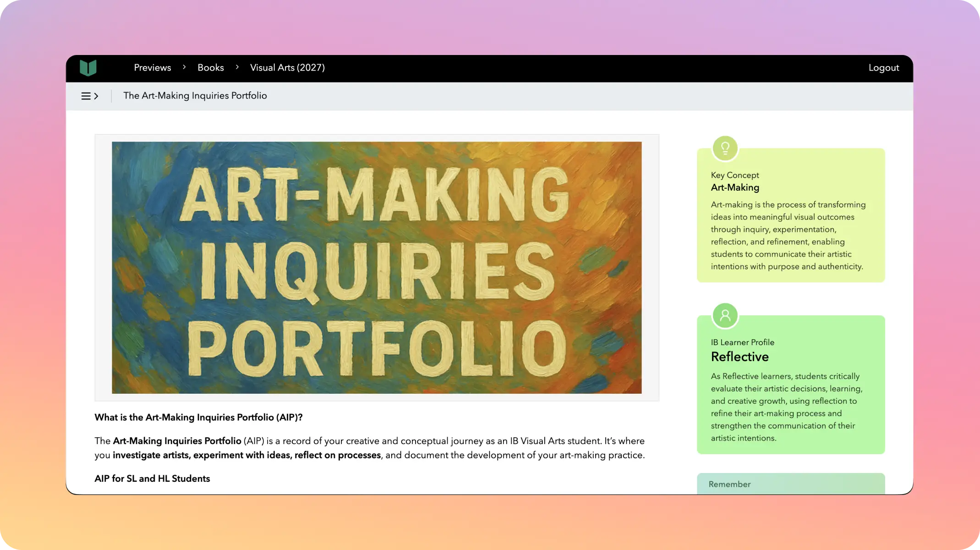Click the person IB Learner Profile icon
980x550 pixels.
pos(725,315)
